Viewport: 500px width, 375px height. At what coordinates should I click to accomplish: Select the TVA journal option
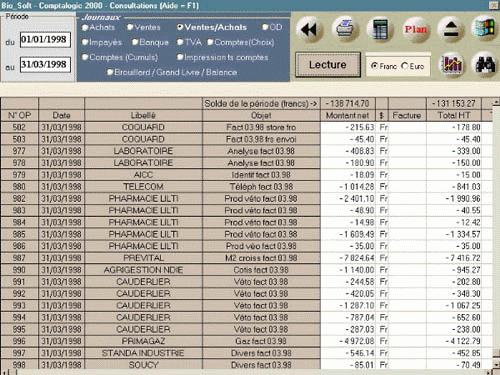pos(189,42)
